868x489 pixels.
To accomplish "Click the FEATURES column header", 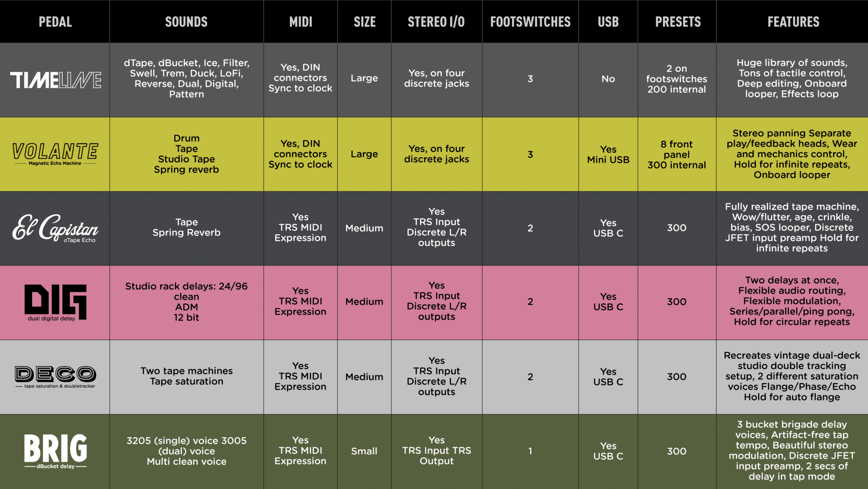I will (793, 22).
